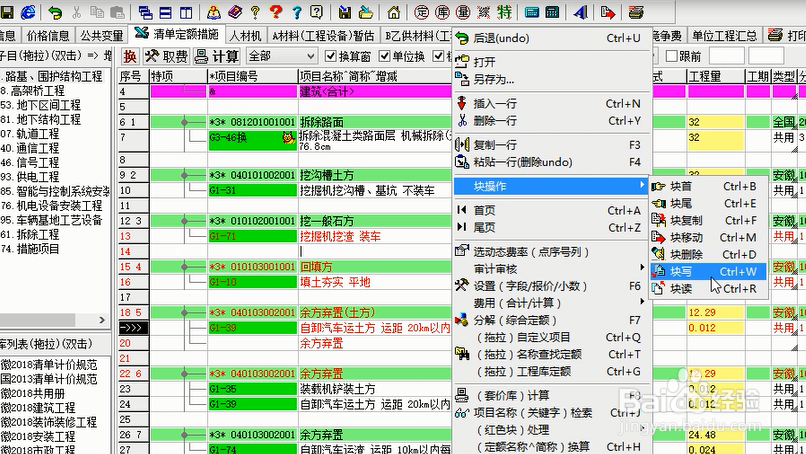Click the circled 定 toolbar icon
The height and width of the screenshot is (454, 806).
(422, 12)
